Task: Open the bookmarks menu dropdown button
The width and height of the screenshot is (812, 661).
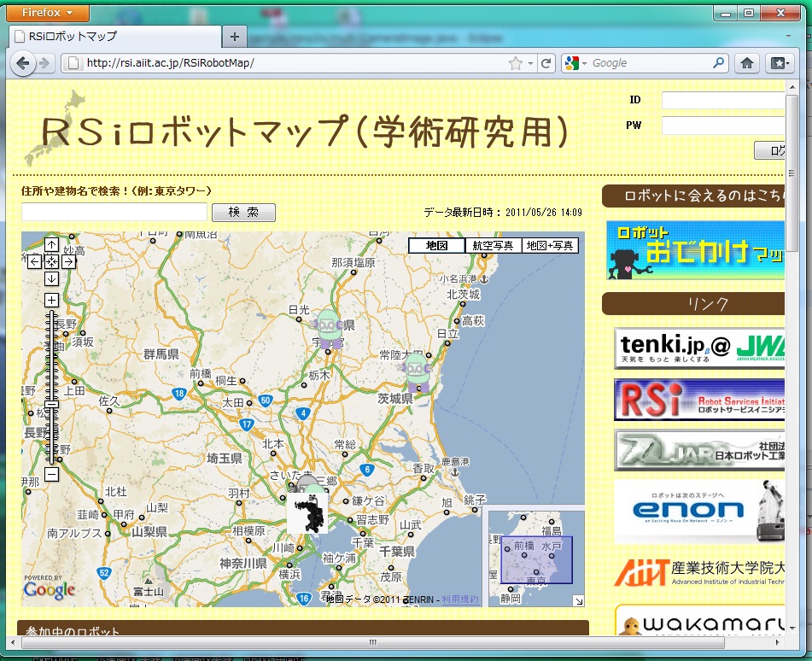Action: [778, 63]
